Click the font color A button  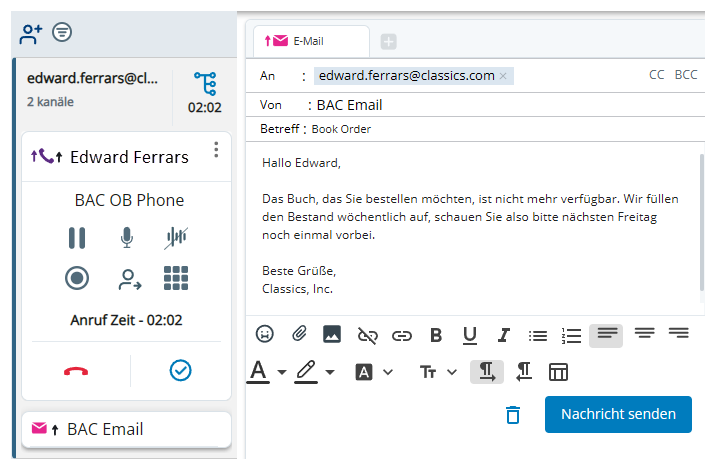(x=258, y=371)
